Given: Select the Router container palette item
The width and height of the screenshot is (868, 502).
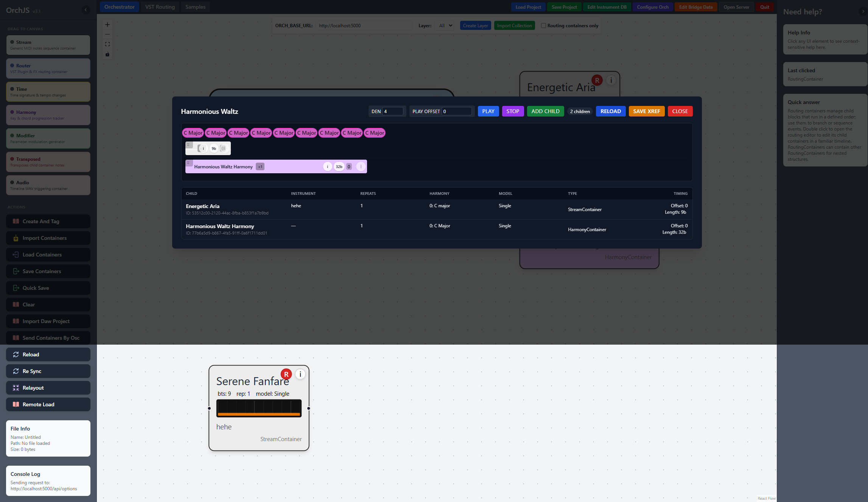Looking at the screenshot, I should pos(48,68).
